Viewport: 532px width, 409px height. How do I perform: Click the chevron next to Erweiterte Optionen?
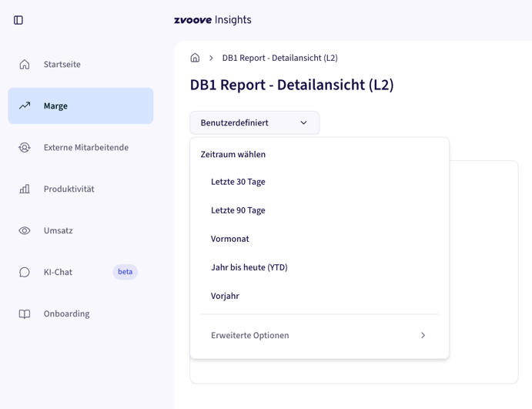(x=423, y=336)
